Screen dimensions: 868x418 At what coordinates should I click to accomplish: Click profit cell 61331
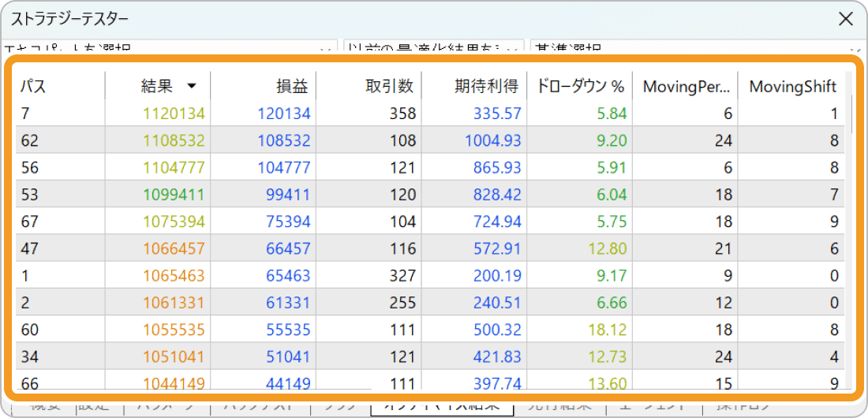pos(288,302)
